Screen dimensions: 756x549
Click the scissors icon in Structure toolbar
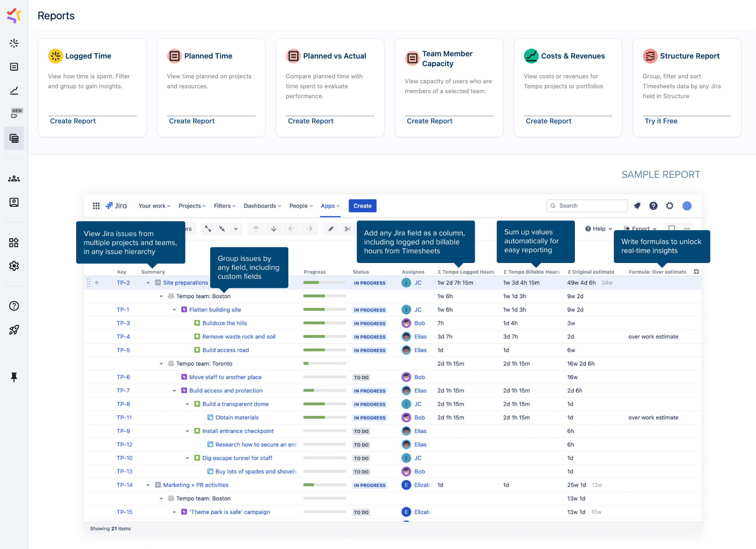347,229
